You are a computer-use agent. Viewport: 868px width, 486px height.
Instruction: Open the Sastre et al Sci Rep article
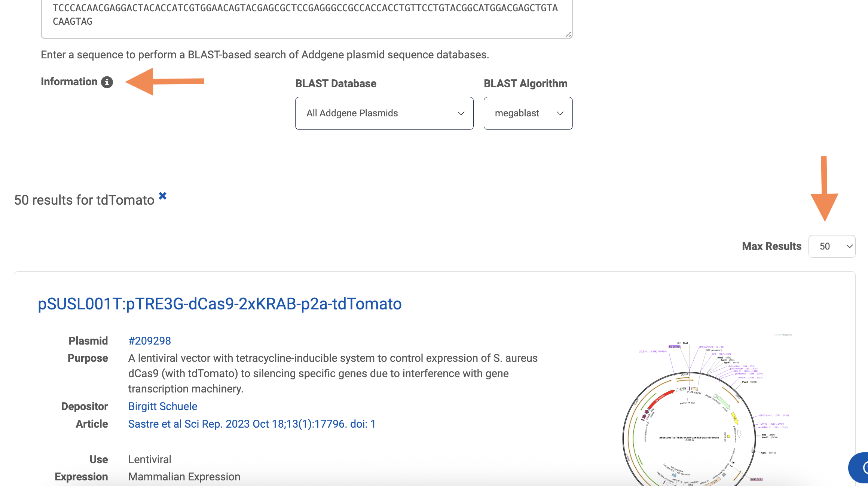pos(252,424)
